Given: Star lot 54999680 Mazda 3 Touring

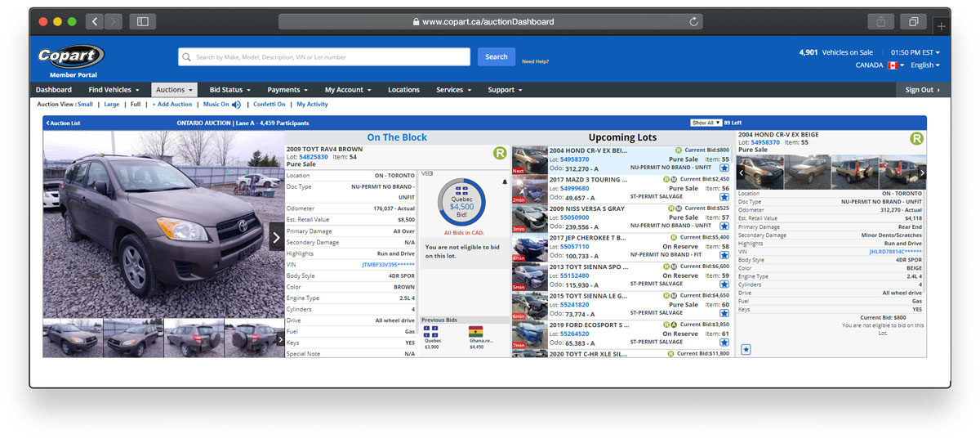Looking at the screenshot, I should click(x=724, y=197).
